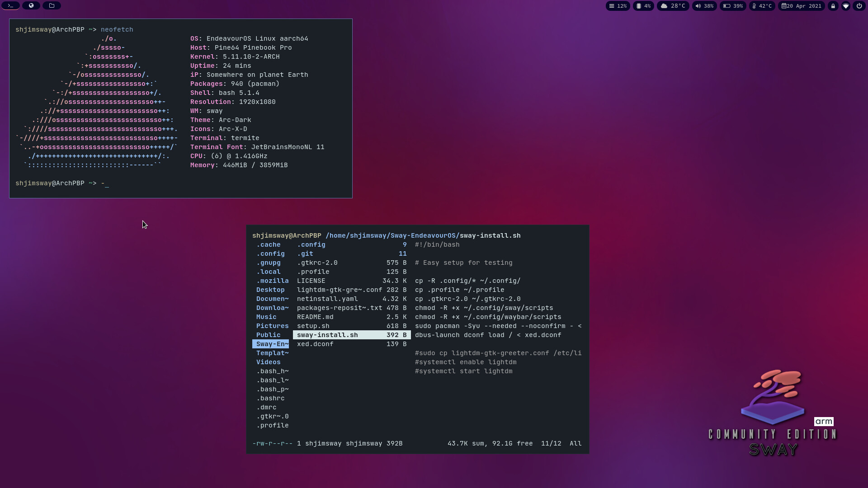This screenshot has height=488, width=868.
Task: Open the web browser launcher icon
Action: pos(31,5)
